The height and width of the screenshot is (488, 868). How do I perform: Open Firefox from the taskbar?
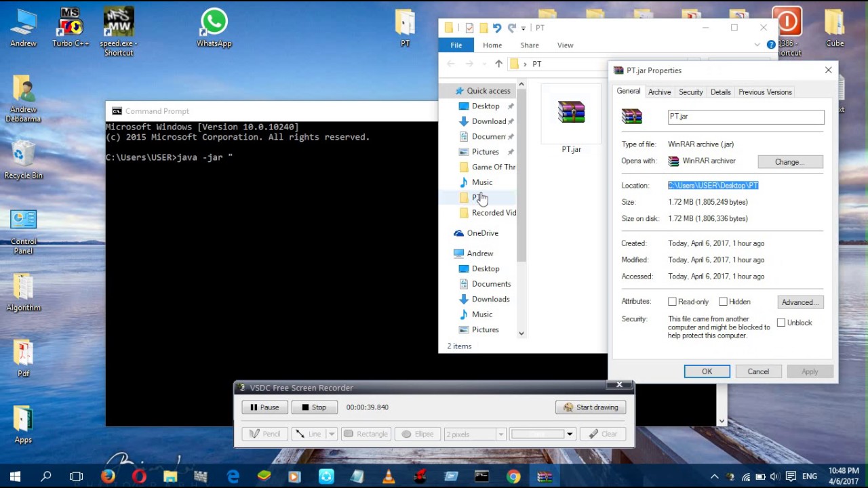click(108, 476)
